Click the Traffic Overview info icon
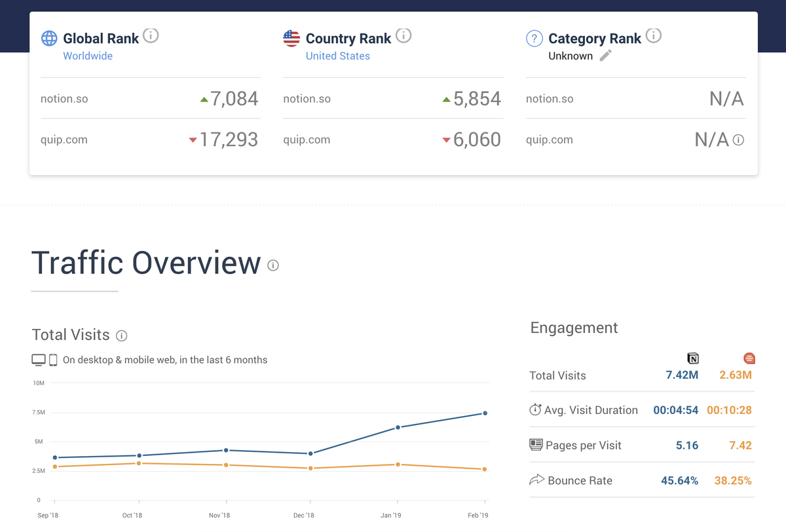786x532 pixels. coord(273,265)
